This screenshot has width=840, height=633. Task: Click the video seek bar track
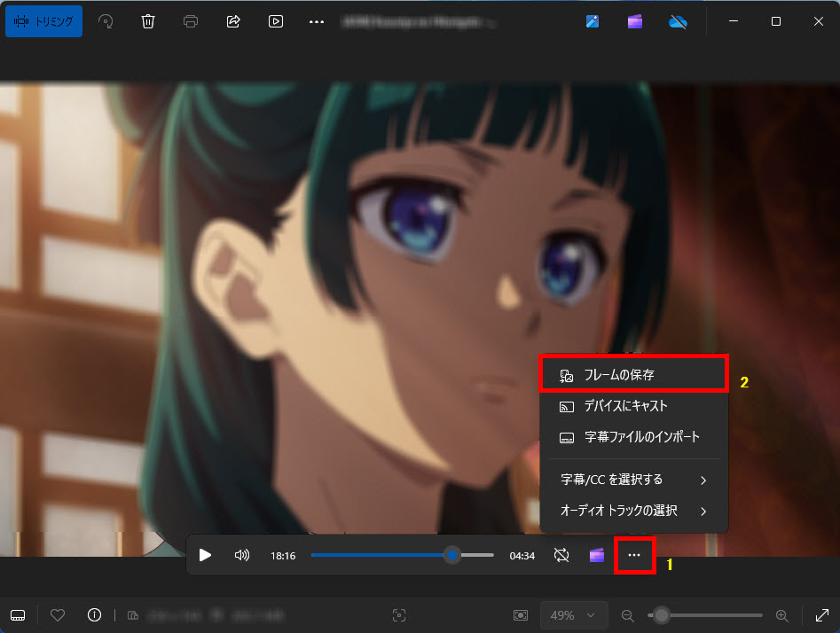click(x=381, y=555)
